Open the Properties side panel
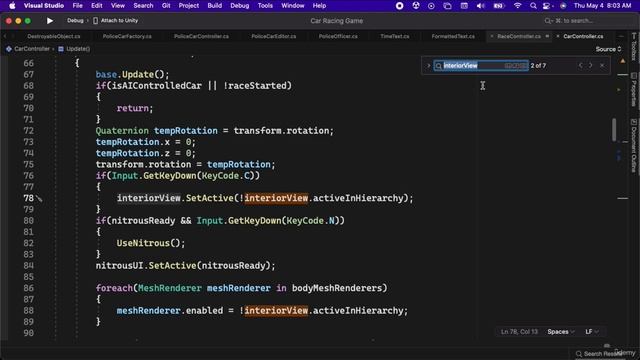The width and height of the screenshot is (640, 360). pos(633,90)
